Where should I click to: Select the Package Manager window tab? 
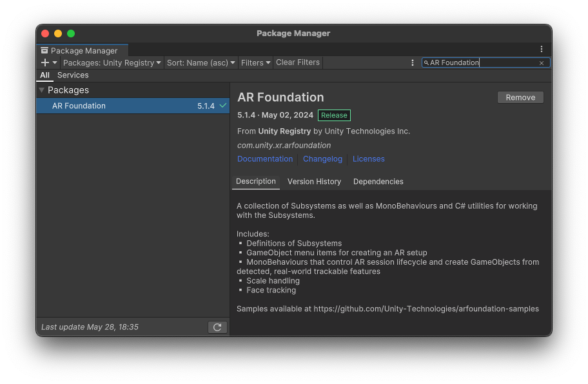tap(83, 50)
